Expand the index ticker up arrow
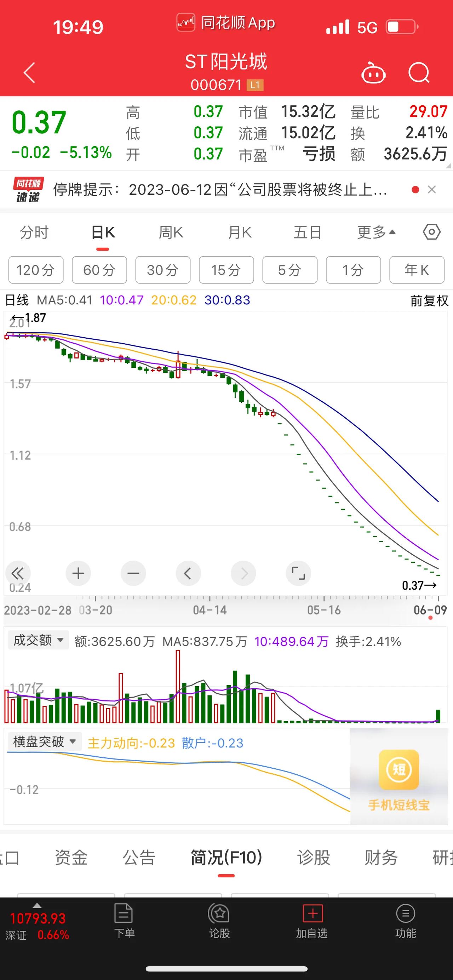The height and width of the screenshot is (980, 453). coord(37,905)
